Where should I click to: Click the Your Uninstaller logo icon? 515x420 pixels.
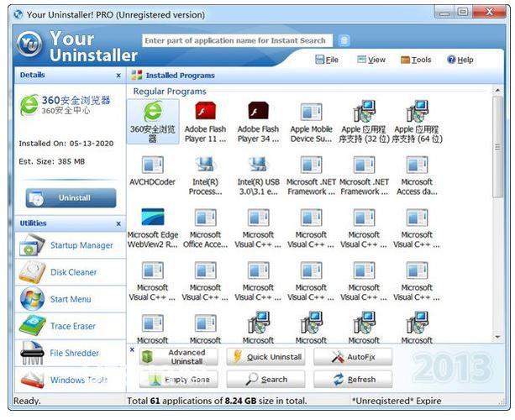pos(29,44)
